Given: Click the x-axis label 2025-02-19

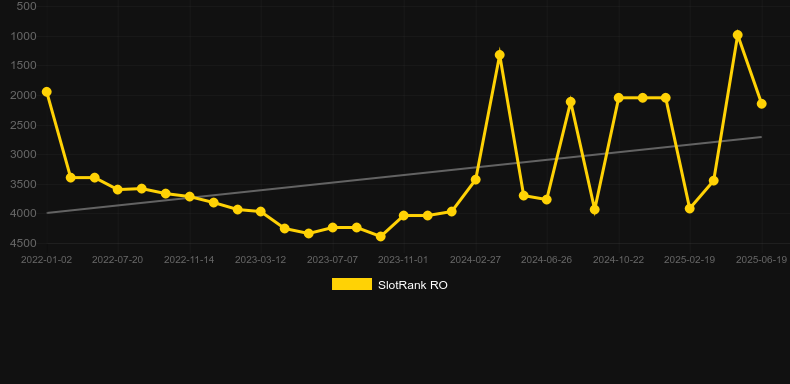Looking at the screenshot, I should [689, 260].
